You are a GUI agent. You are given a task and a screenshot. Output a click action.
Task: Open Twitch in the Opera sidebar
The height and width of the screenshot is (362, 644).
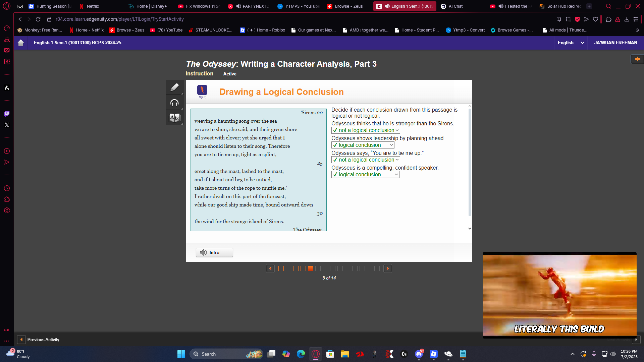7,114
